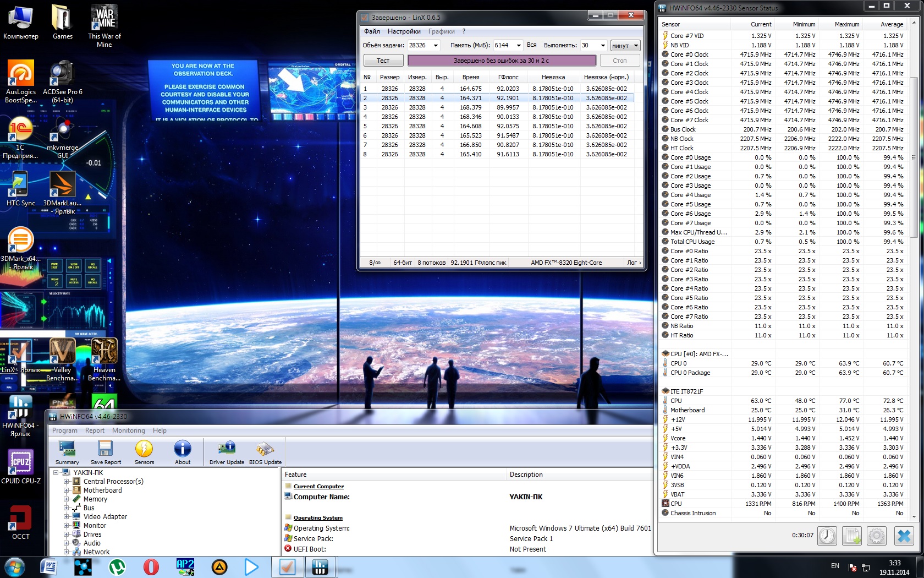Viewport: 924px width, 578px height.
Task: Open the Память (МиБ) memory dropdown
Action: point(518,46)
